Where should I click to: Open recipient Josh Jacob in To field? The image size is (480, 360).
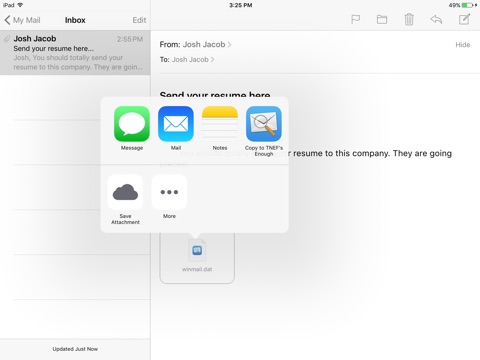pyautogui.click(x=193, y=59)
